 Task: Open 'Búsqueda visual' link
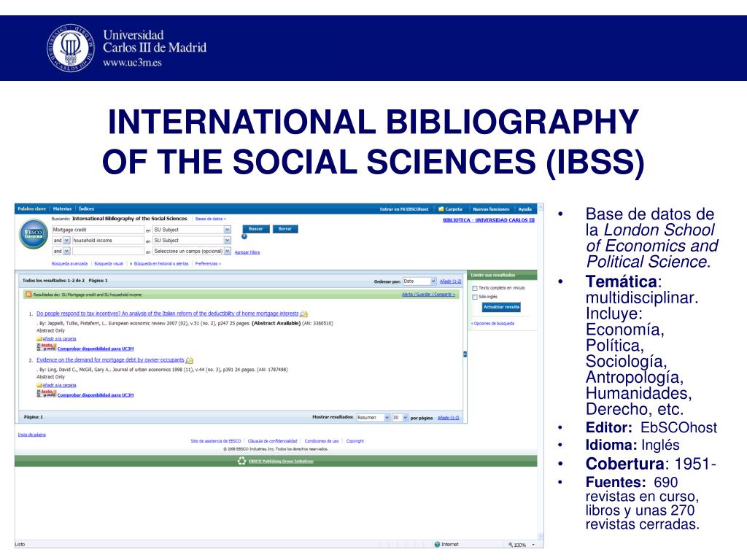coord(109,263)
